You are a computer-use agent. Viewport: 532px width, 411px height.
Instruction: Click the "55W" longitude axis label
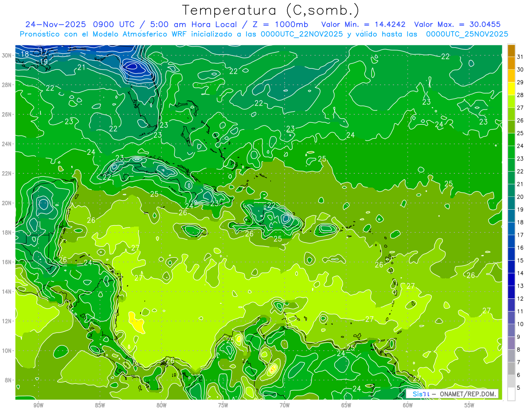[469, 406]
